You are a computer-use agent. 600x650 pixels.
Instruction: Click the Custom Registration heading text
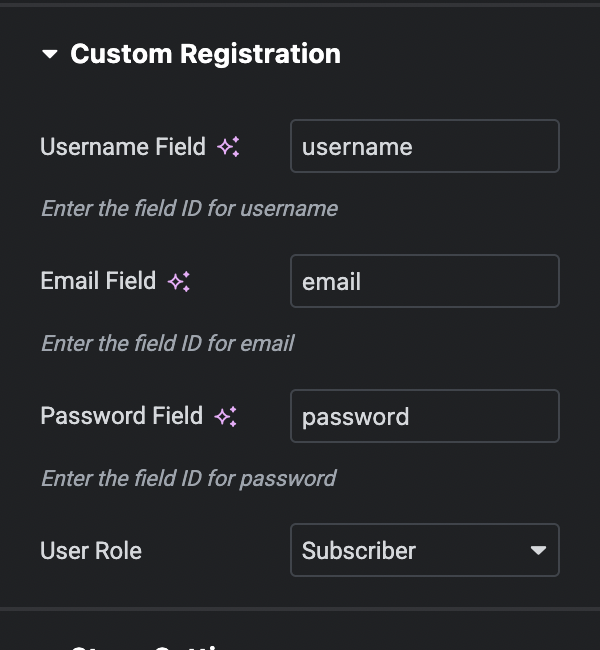click(205, 54)
